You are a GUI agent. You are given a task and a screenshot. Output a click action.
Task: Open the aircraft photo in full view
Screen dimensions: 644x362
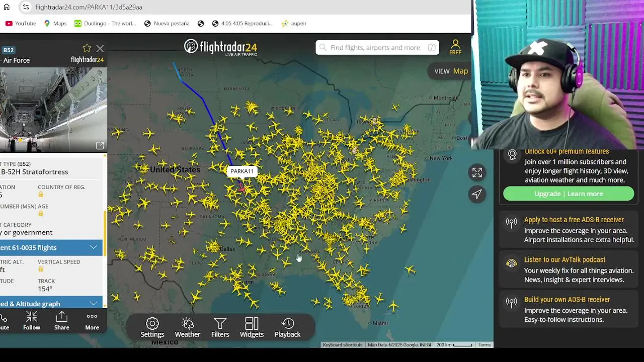coord(100,146)
